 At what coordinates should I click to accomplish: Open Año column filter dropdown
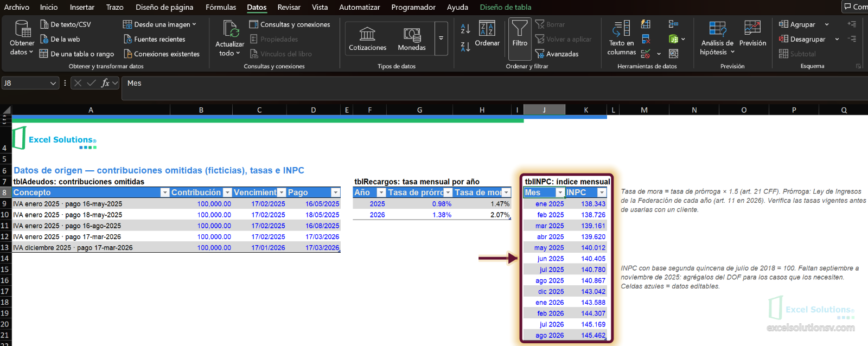coord(381,193)
